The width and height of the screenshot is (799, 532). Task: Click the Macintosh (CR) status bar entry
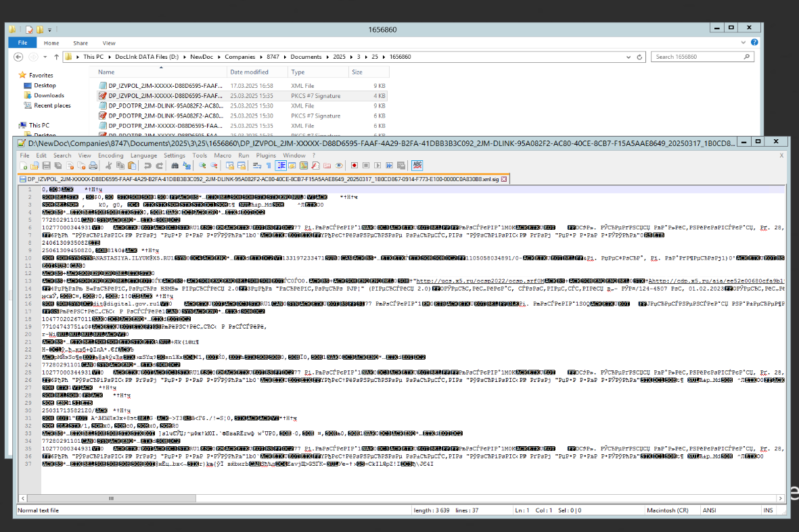click(668, 510)
